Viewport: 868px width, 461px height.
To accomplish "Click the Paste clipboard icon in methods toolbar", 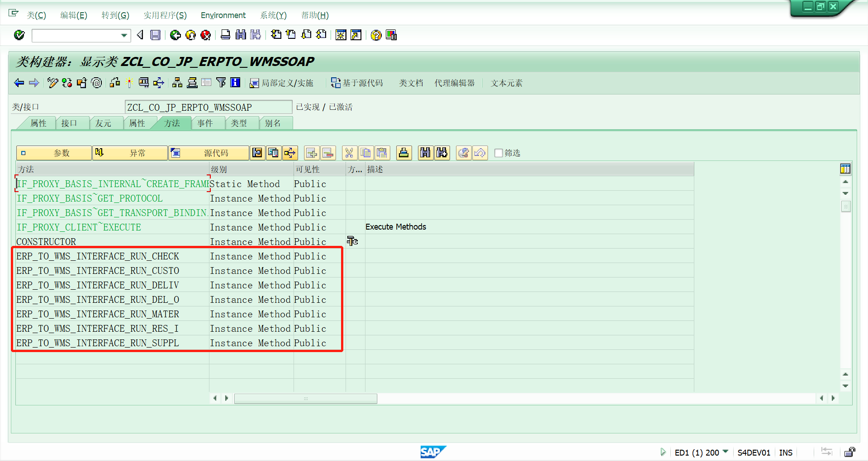I will (x=382, y=153).
